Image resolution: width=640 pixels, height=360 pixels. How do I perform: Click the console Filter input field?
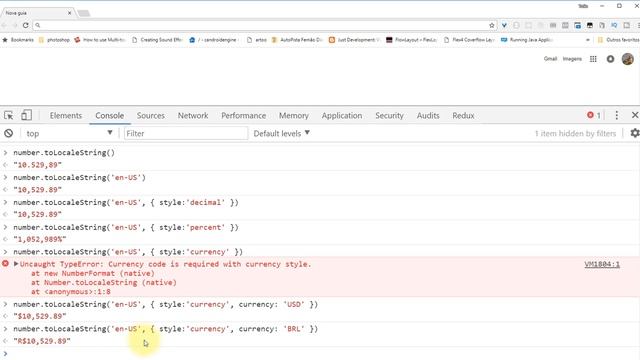coord(186,133)
